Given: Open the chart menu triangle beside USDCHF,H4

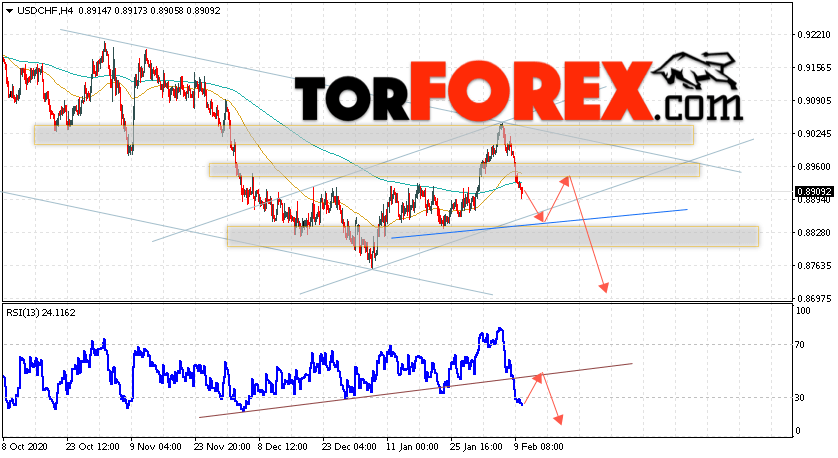Looking at the screenshot, I should point(10,11).
